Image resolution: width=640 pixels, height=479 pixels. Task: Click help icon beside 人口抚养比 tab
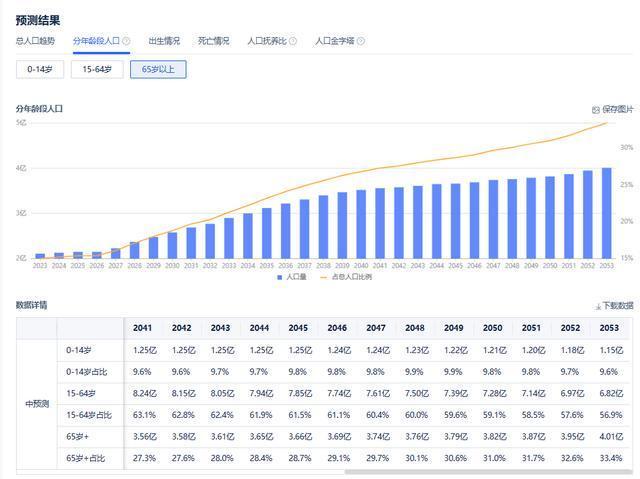pyautogui.click(x=294, y=41)
